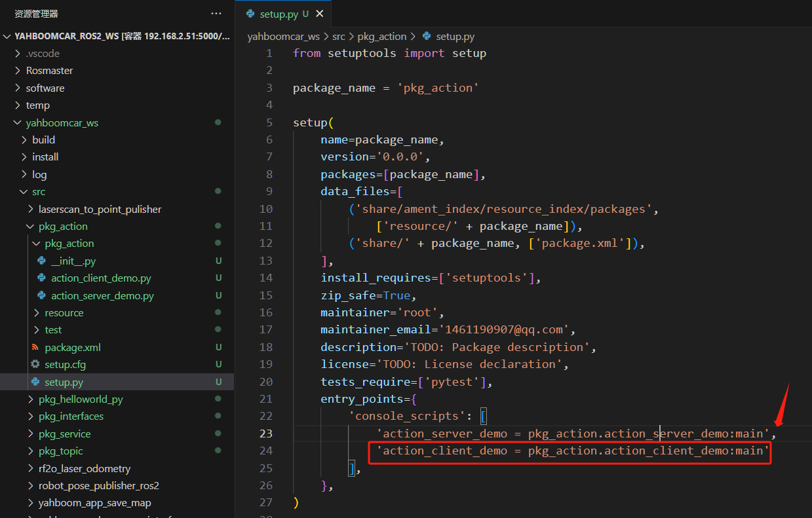
Task: Open the package.xml file
Action: tap(117, 347)
